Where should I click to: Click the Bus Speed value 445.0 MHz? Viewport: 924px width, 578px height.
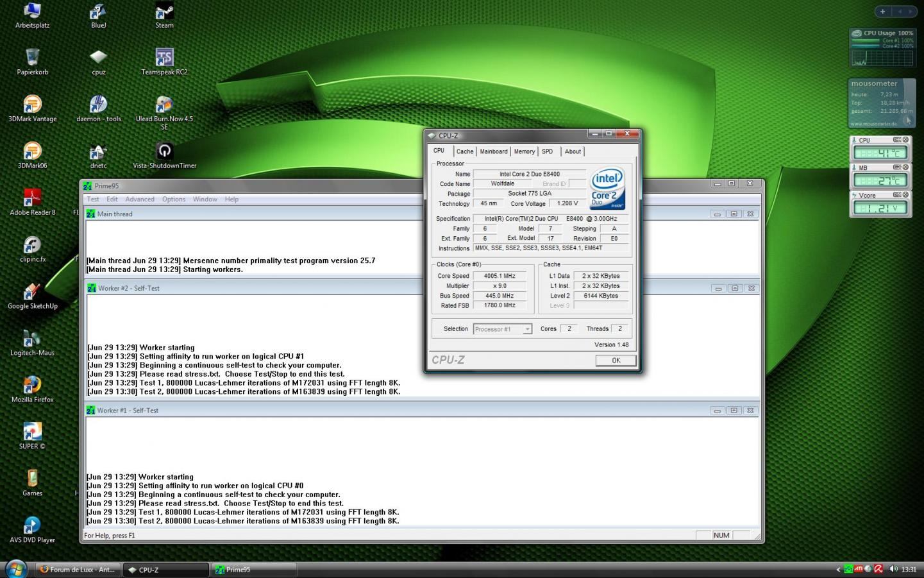pyautogui.click(x=500, y=296)
